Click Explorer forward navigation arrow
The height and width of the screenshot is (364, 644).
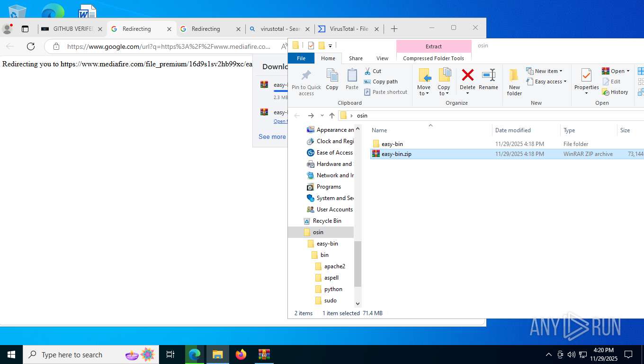coord(311,116)
